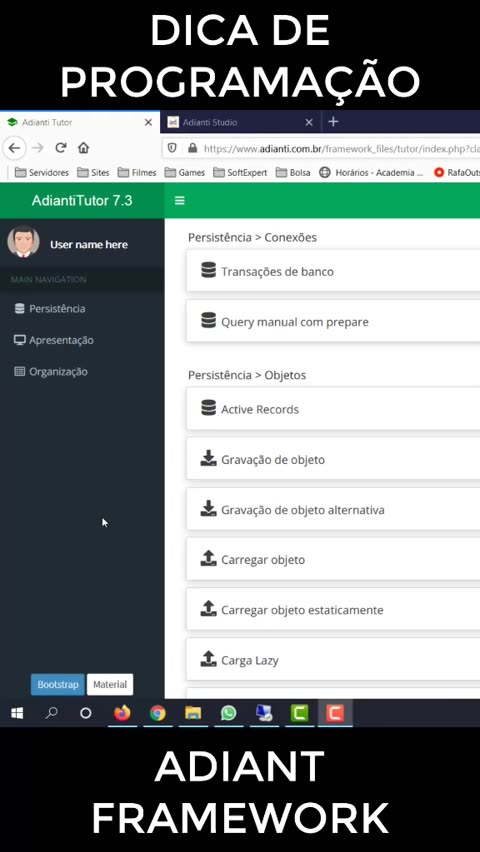Open the green Camtasia taskbar icon
This screenshot has width=480, height=852.
coord(300,713)
